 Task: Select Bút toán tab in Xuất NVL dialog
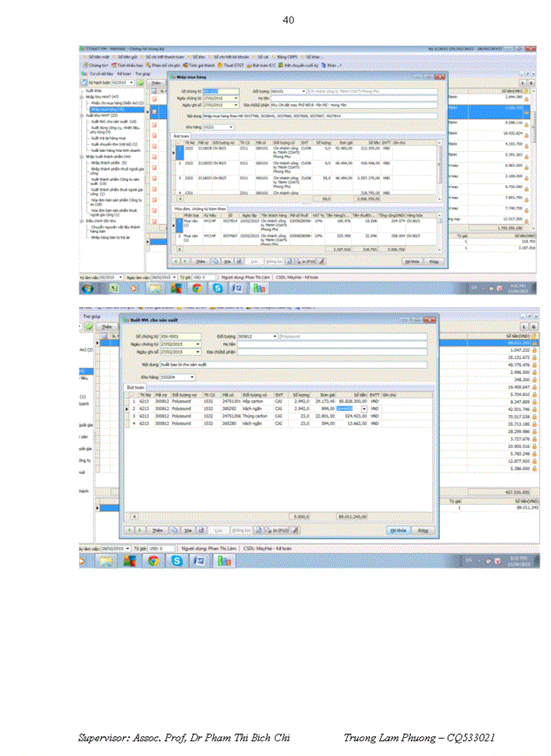pyautogui.click(x=135, y=387)
